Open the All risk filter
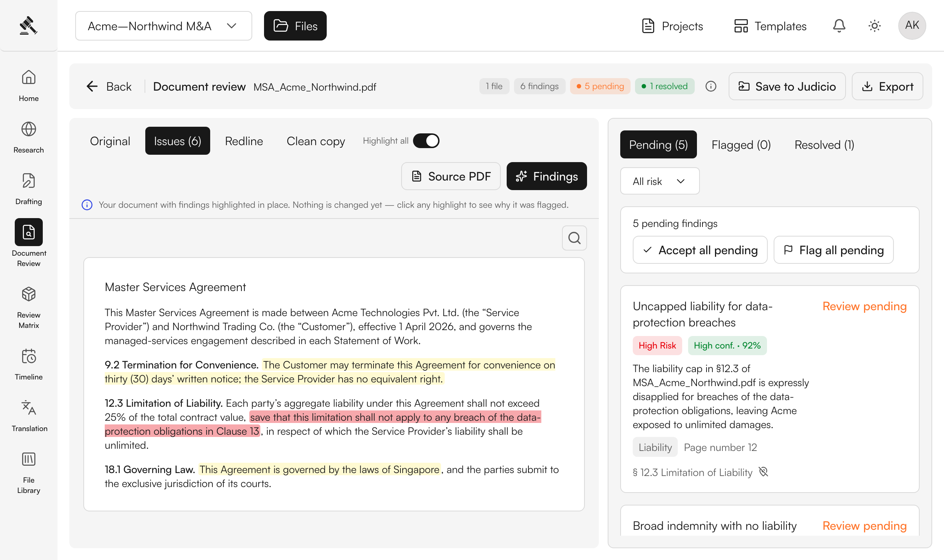 [x=660, y=181]
